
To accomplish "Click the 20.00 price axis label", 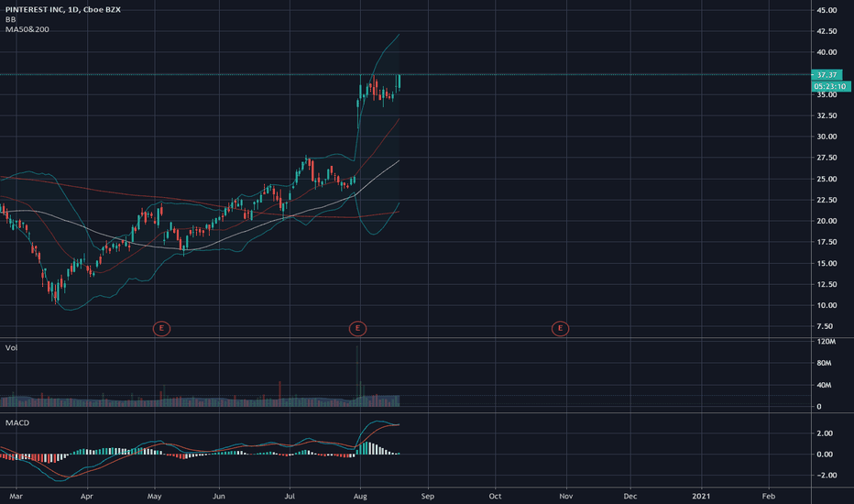I will (x=827, y=221).
